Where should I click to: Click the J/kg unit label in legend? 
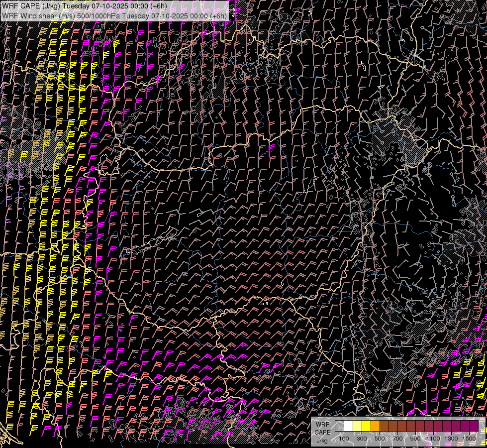point(322,440)
